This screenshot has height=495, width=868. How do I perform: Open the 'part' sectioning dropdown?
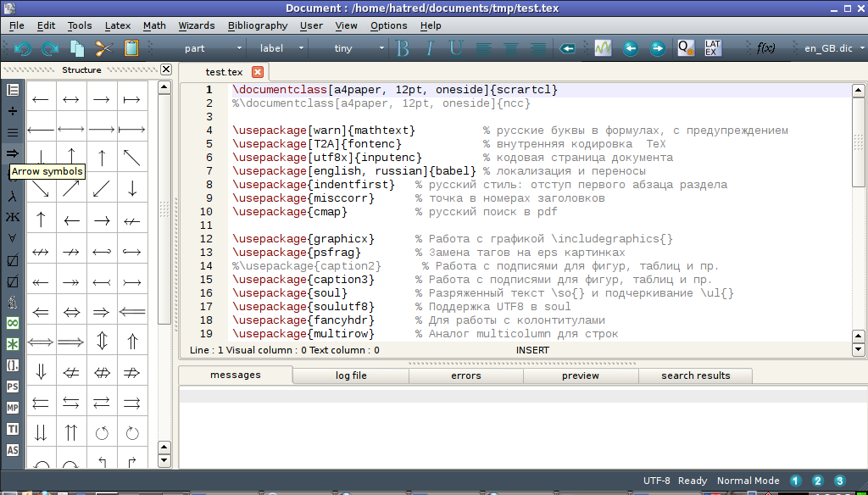(x=208, y=48)
